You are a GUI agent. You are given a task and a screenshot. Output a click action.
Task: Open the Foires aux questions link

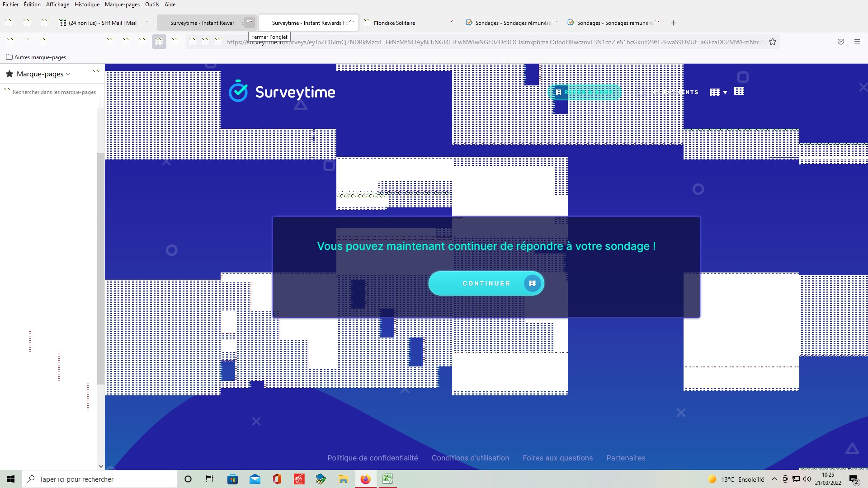coord(557,458)
